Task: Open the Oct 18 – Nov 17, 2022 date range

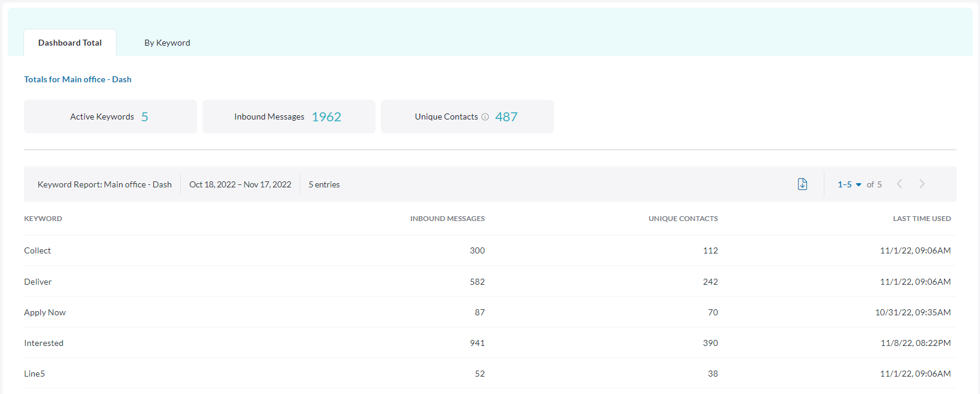Action: click(240, 184)
